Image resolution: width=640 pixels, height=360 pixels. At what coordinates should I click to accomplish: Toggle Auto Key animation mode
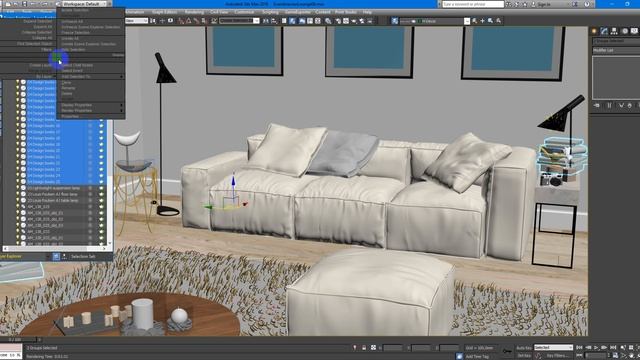524,348
